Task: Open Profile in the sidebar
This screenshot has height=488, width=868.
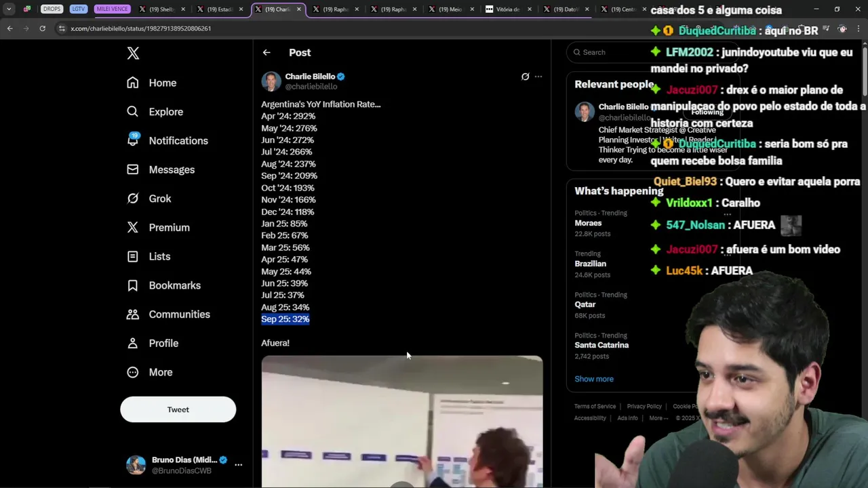Action: click(x=153, y=343)
